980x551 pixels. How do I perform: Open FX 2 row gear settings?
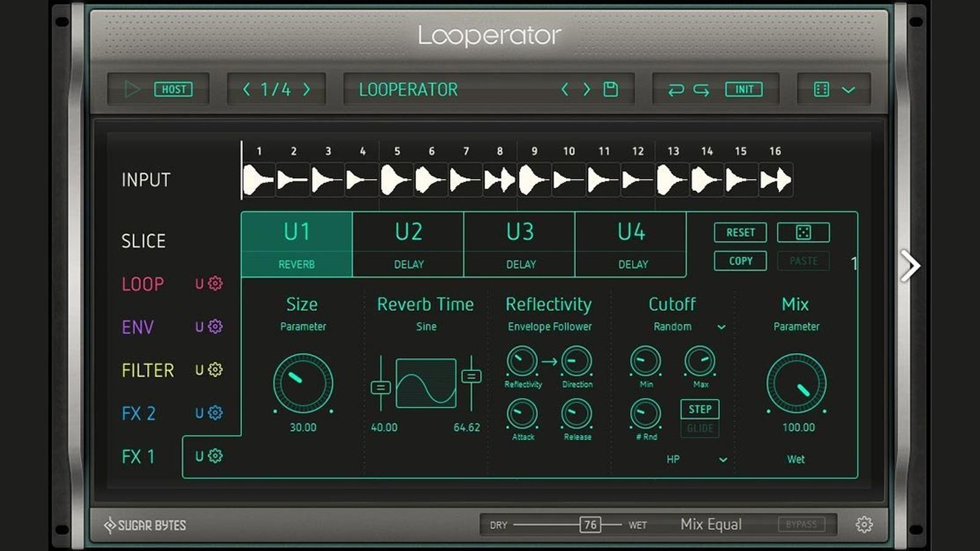[215, 413]
